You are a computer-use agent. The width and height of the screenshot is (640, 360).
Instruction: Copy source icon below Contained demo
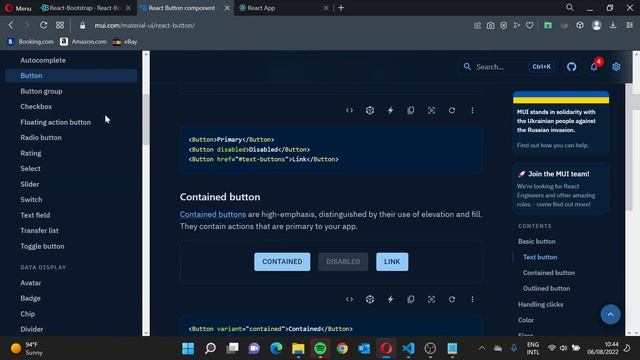click(411, 299)
